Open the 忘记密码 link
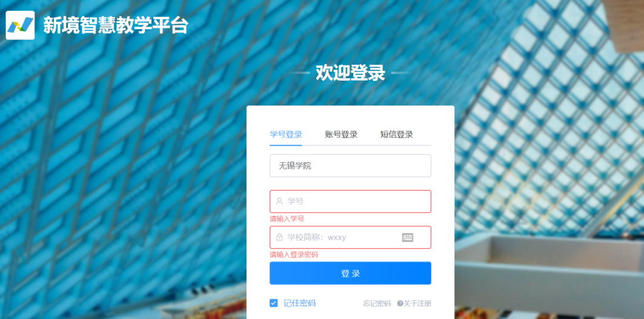Screen dimensions: 644x319 [377, 303]
